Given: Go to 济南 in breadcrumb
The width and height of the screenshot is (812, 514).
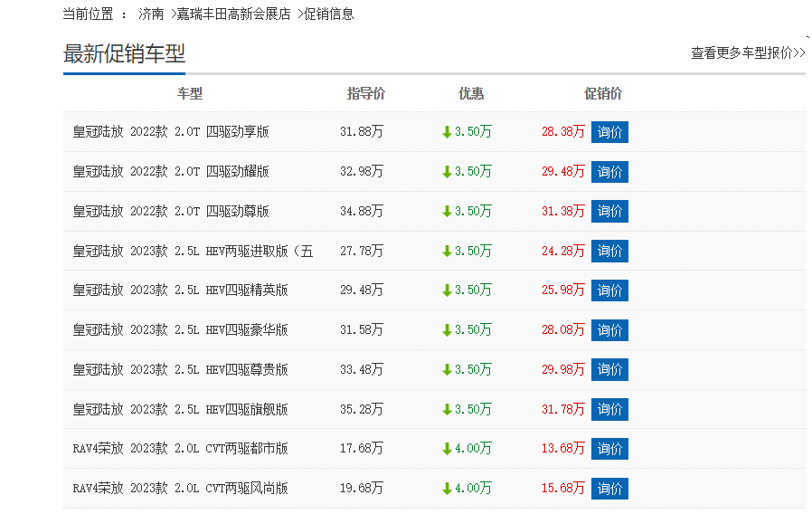Looking at the screenshot, I should pos(152,14).
